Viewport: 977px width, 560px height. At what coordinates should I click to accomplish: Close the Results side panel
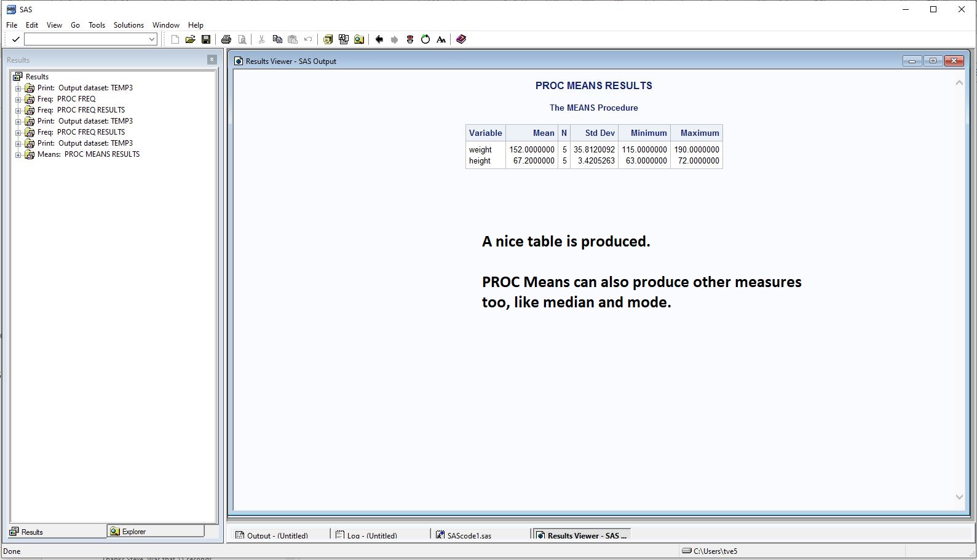point(212,60)
